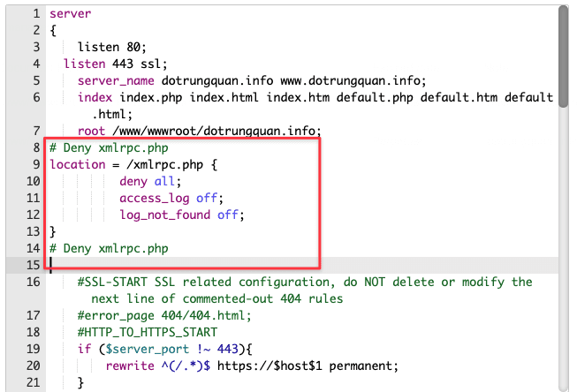
Task: Click line number 1 in gutter
Action: (36, 13)
